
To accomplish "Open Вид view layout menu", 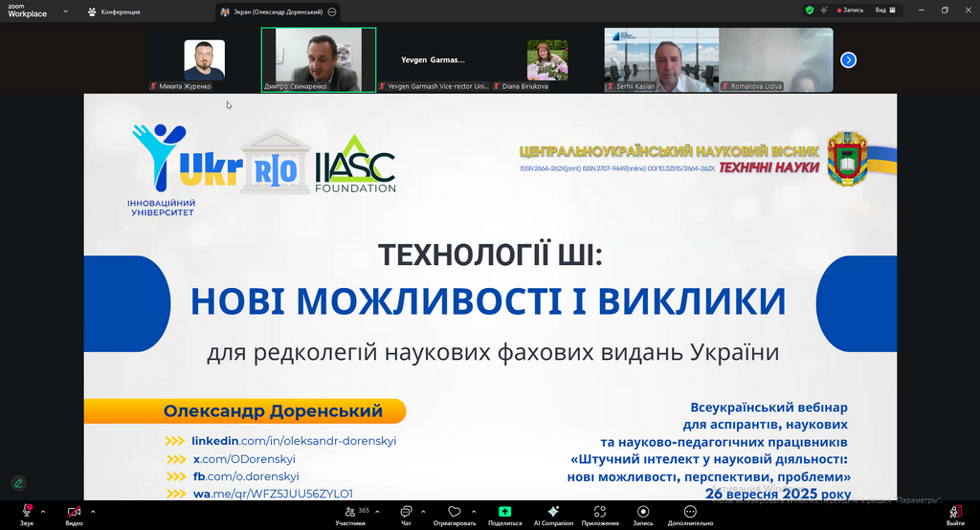I will click(x=881, y=11).
